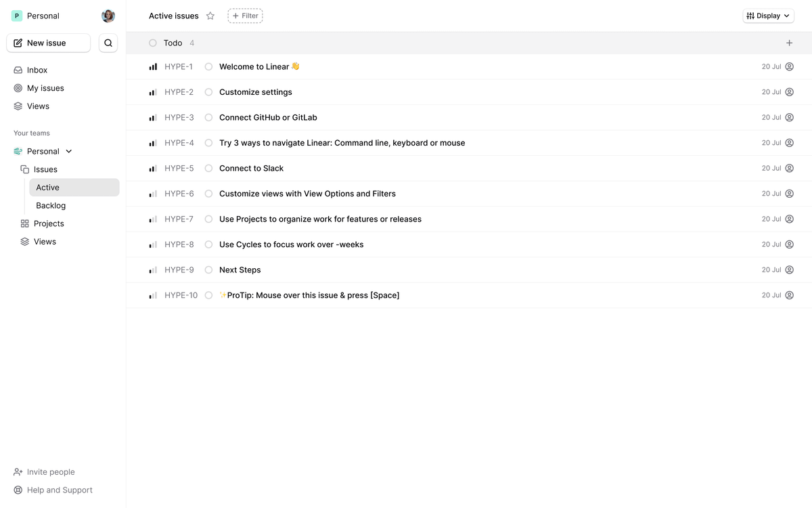This screenshot has width=812, height=508.
Task: Switch to the Backlog issues list
Action: 51,205
